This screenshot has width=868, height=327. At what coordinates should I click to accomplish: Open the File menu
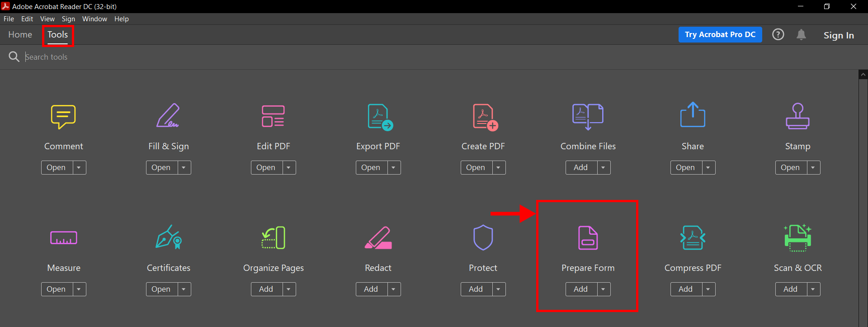[x=9, y=19]
